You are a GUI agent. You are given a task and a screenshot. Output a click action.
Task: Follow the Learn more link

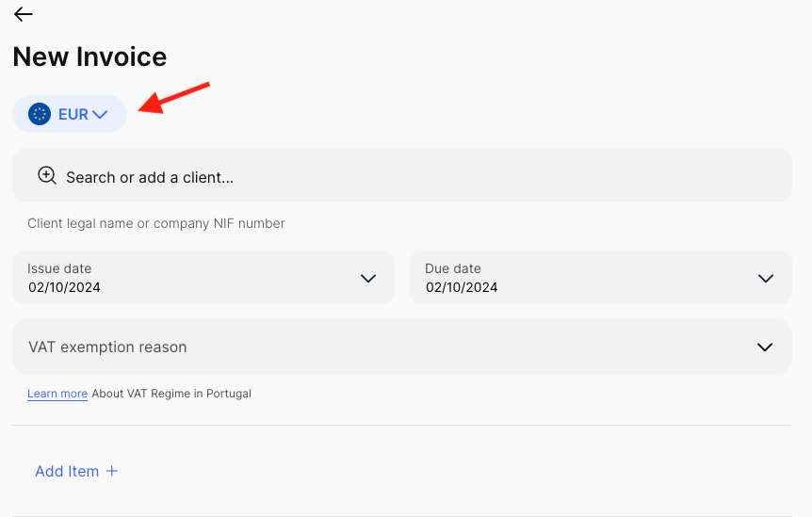click(x=57, y=394)
